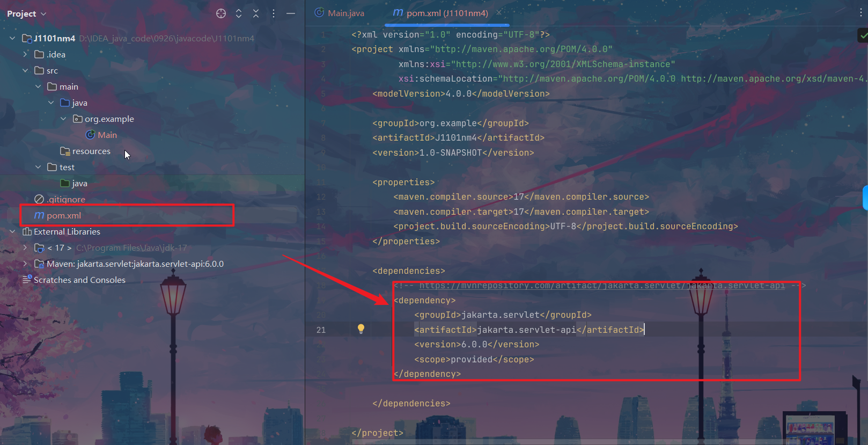868x445 pixels.
Task: Collapse the J1101nm4 project root
Action: pyautogui.click(x=12, y=38)
